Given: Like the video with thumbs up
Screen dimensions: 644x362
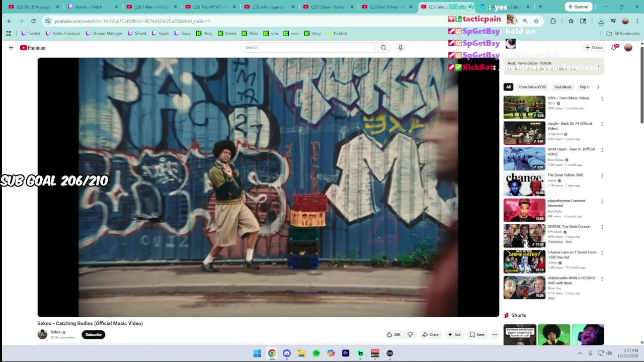Looking at the screenshot, I should click(x=393, y=334).
